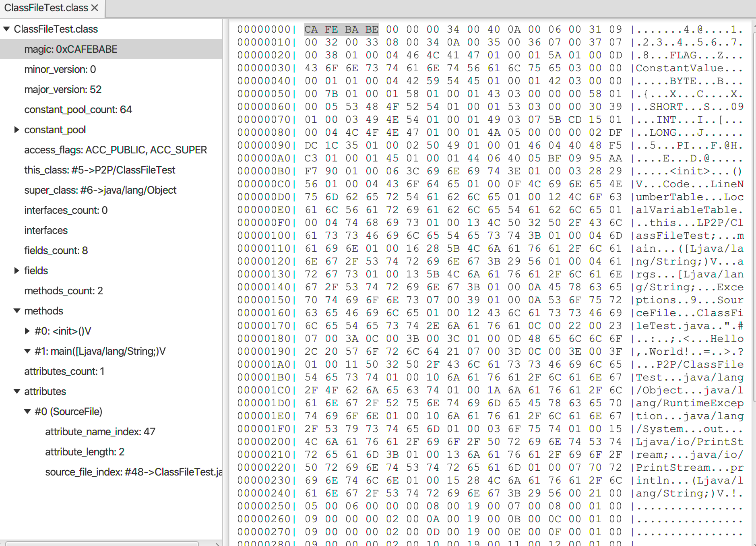Select the interfaces row
This screenshot has height=546, width=756.
[111, 230]
